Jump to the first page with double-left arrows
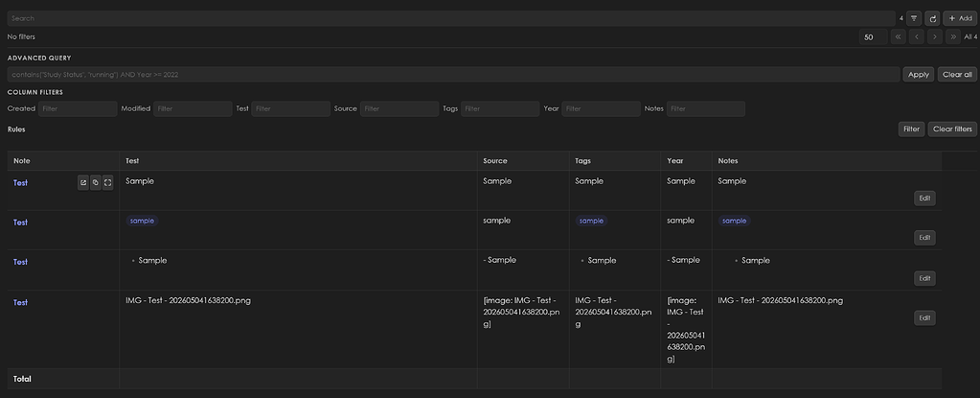The height and width of the screenshot is (398, 980). (899, 36)
